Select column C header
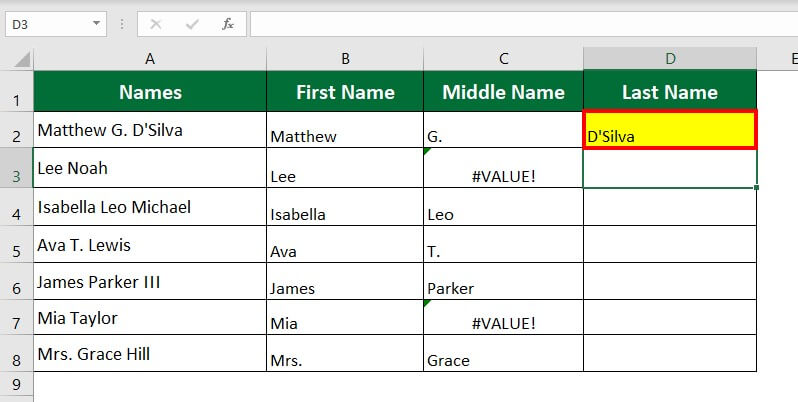The height and width of the screenshot is (402, 798). tap(503, 59)
